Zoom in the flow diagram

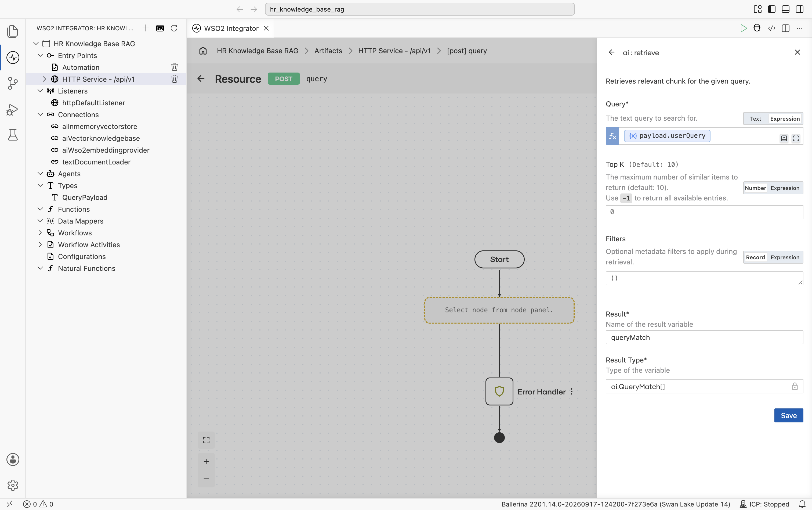(206, 461)
